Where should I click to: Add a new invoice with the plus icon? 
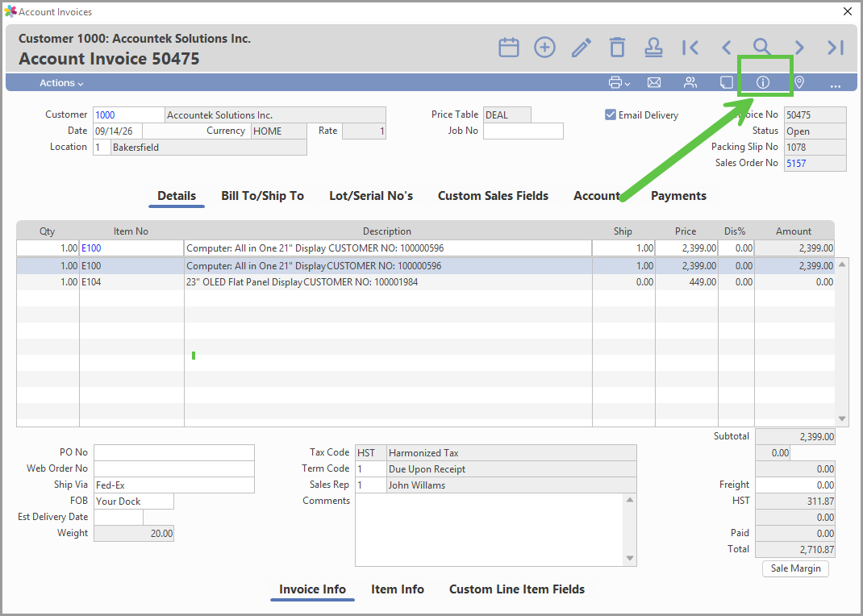tap(544, 48)
